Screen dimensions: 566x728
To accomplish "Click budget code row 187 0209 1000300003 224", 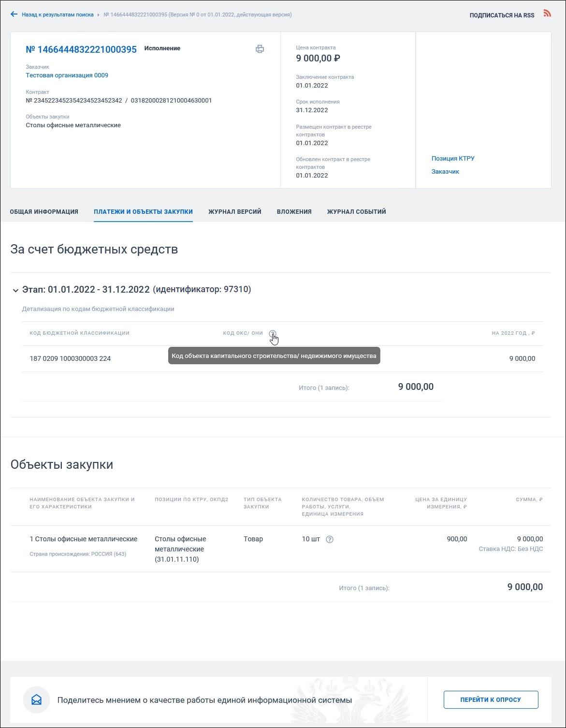I will pyautogui.click(x=282, y=359).
